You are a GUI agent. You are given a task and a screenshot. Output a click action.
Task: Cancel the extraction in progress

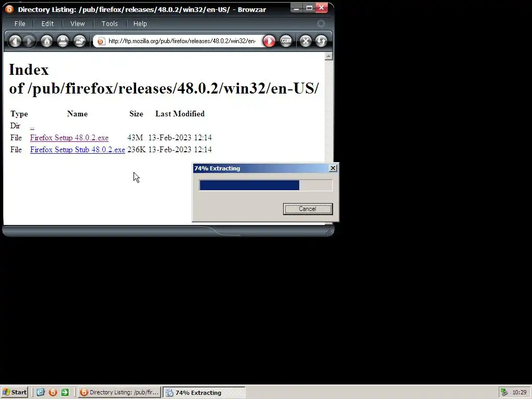(308, 209)
